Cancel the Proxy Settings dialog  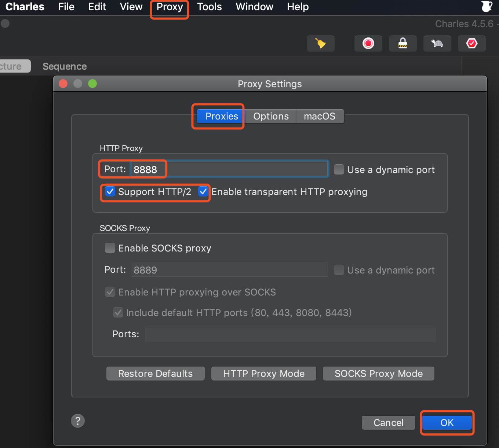tap(389, 423)
